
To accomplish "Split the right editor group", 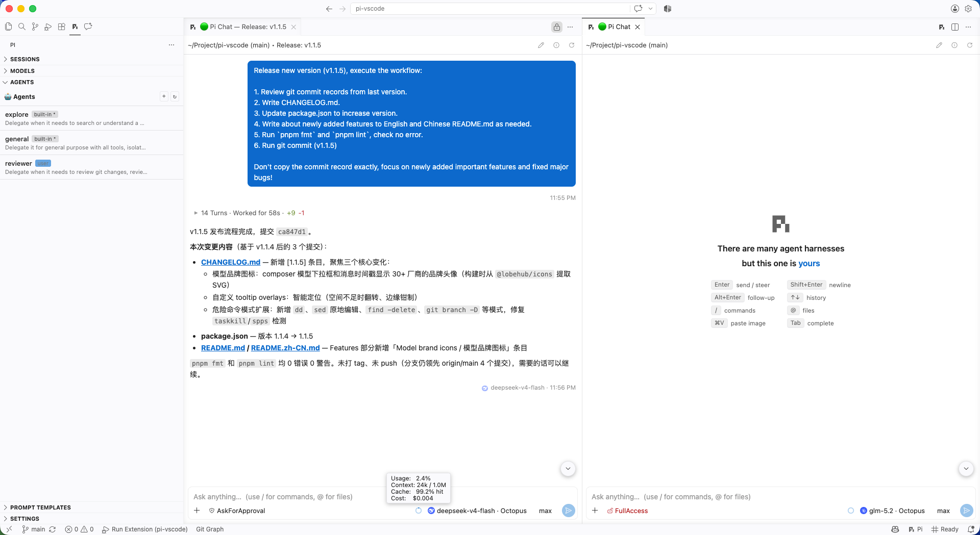I will click(955, 27).
